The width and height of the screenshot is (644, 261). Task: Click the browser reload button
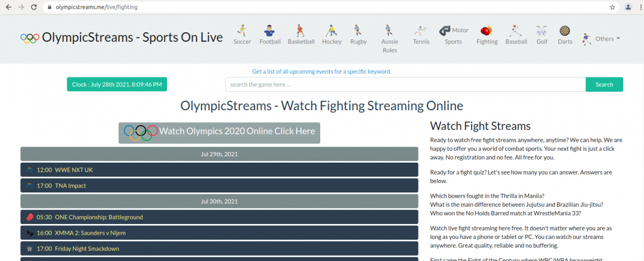pos(35,7)
